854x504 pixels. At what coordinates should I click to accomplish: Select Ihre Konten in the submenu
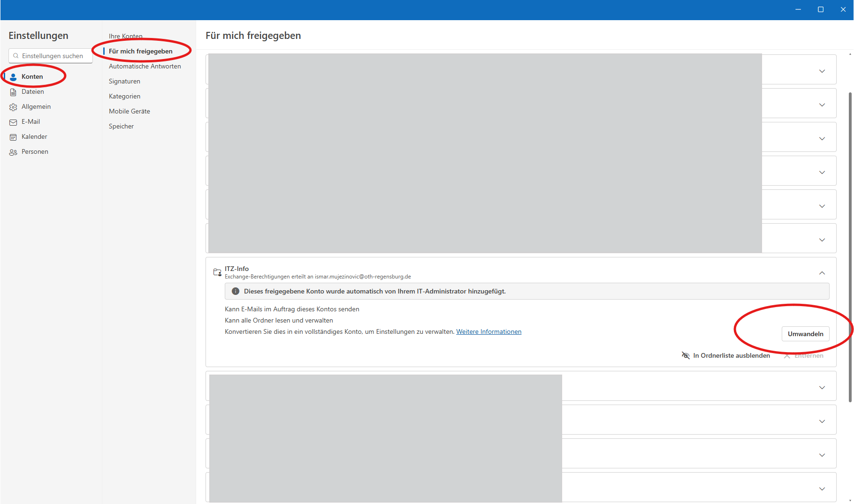[125, 36]
